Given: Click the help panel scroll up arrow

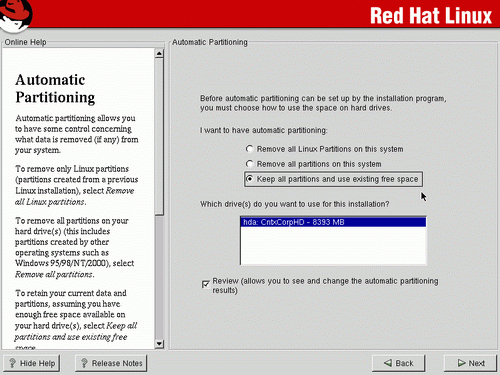Looking at the screenshot, I should (x=159, y=53).
